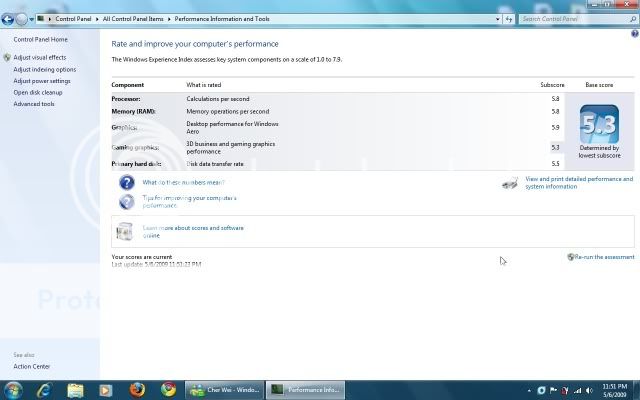
Task: Expand the Control Panel breadcrumb arrow
Action: tap(97, 19)
